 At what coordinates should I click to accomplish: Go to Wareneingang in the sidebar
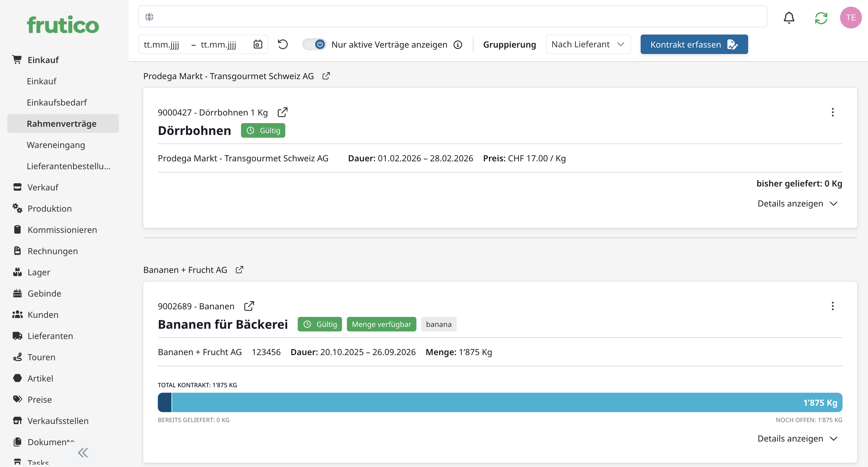[x=56, y=145]
